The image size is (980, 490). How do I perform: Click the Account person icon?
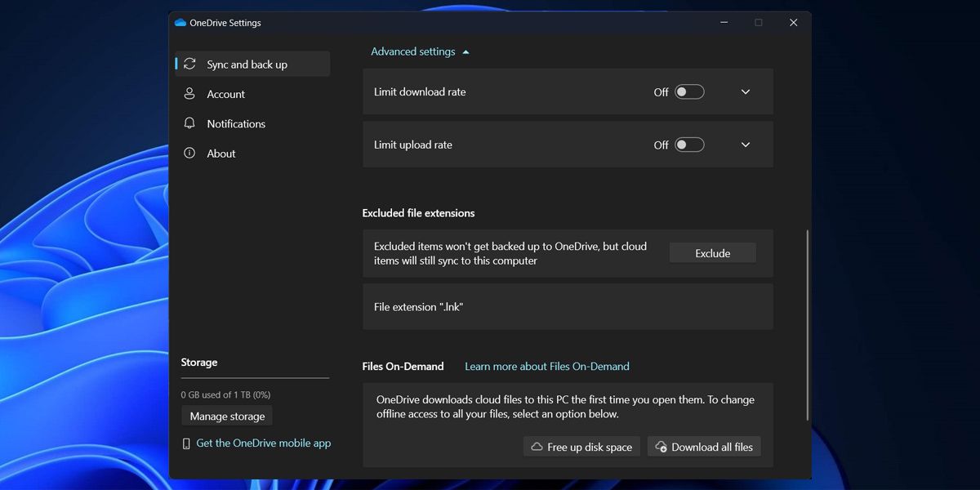point(189,94)
